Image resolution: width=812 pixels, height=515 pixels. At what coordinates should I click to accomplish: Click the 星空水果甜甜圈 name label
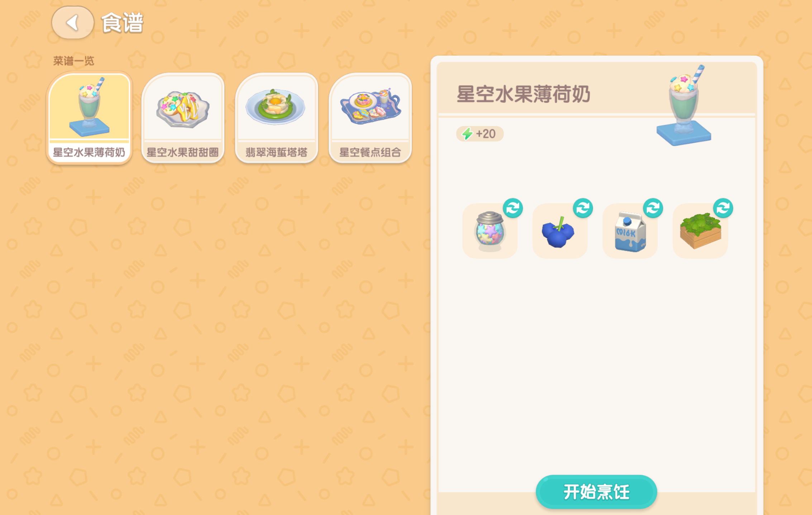click(x=183, y=152)
